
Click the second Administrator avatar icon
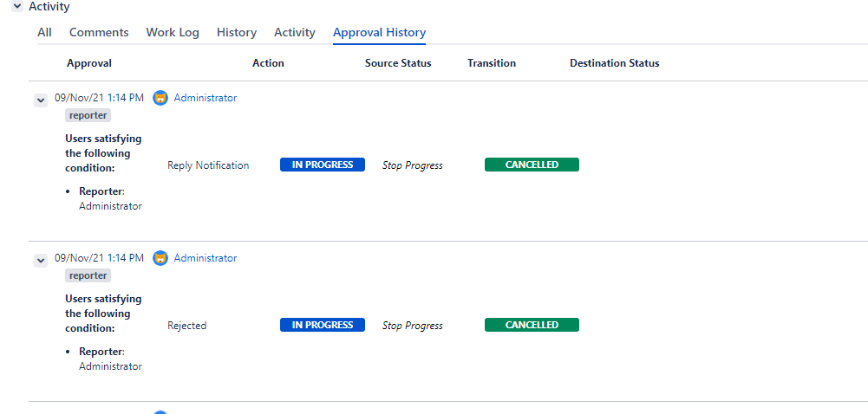coord(160,258)
